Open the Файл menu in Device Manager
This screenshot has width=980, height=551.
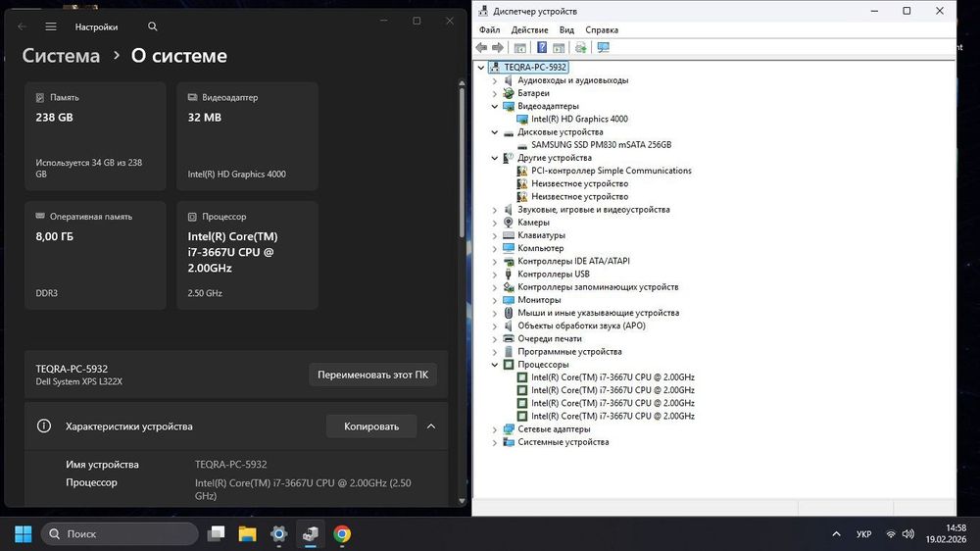pyautogui.click(x=489, y=30)
